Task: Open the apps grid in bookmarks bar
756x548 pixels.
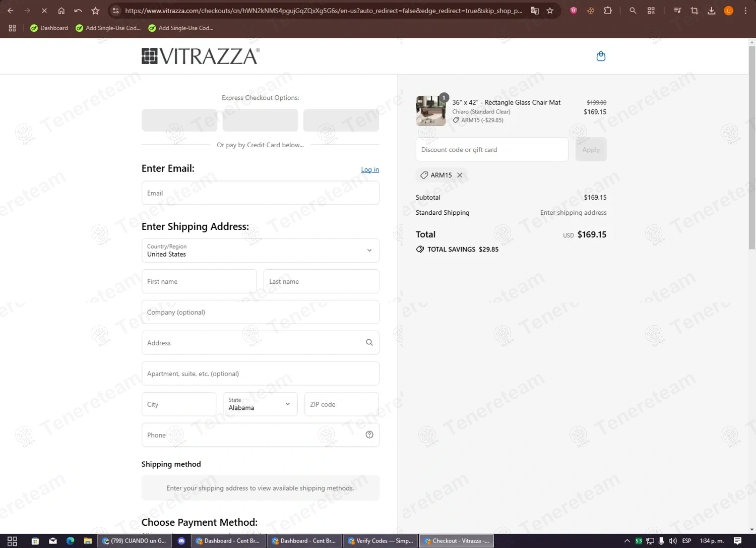Action: (12, 28)
